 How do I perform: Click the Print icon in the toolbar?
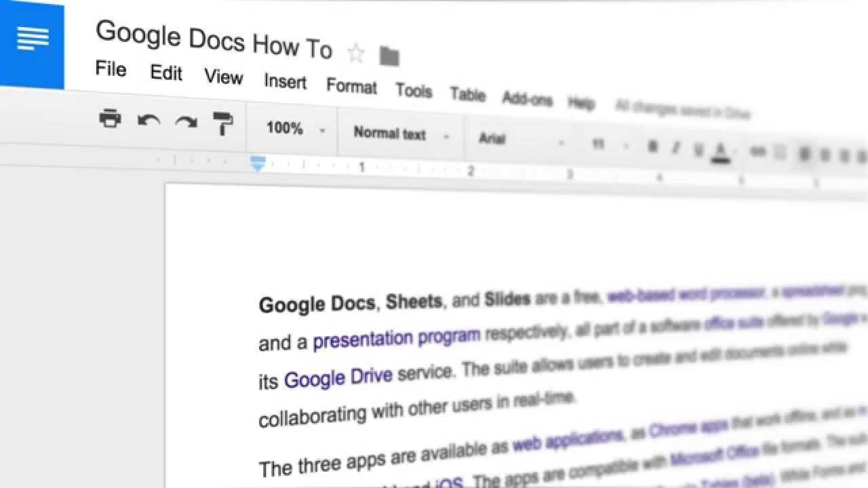[x=110, y=117]
